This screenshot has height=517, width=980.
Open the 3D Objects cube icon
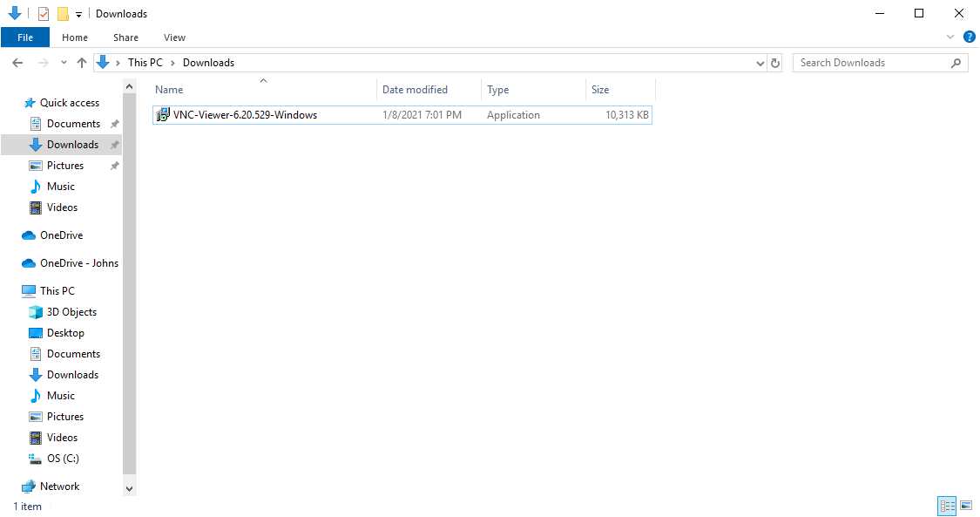click(36, 312)
